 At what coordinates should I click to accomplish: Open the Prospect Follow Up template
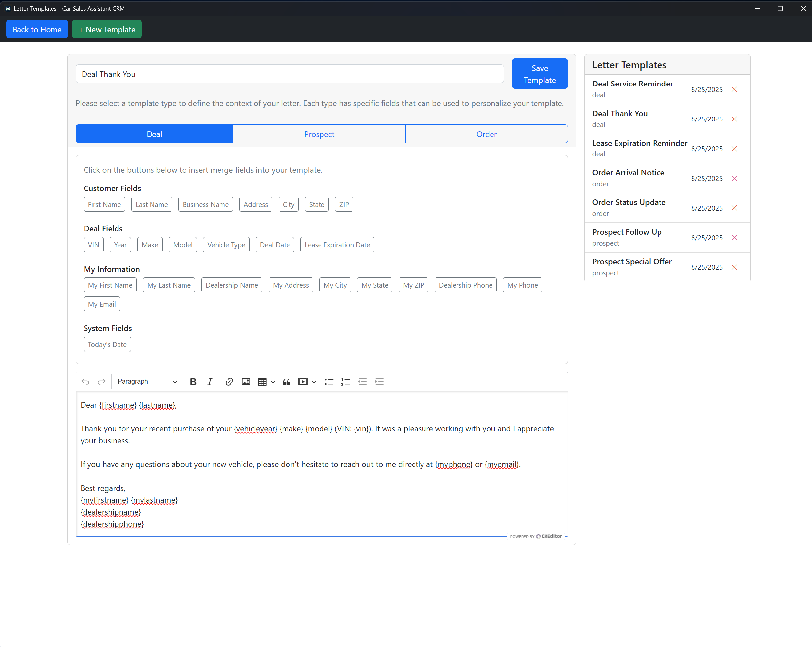(627, 232)
